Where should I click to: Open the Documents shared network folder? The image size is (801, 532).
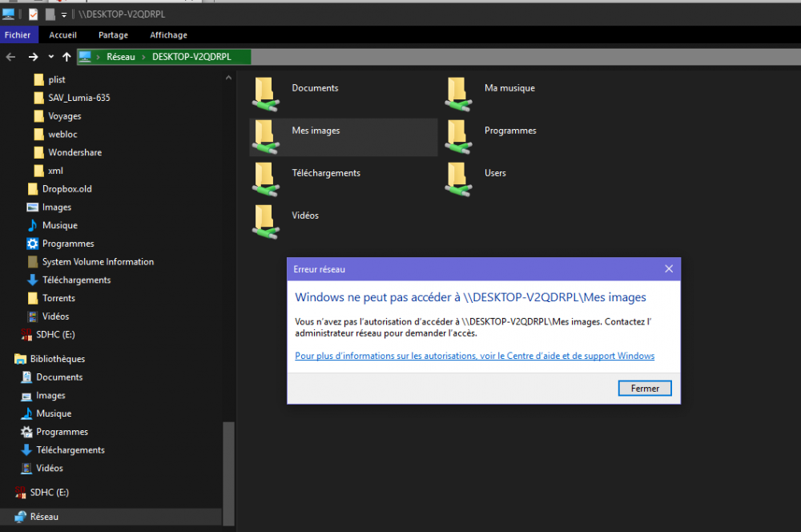[265, 91]
